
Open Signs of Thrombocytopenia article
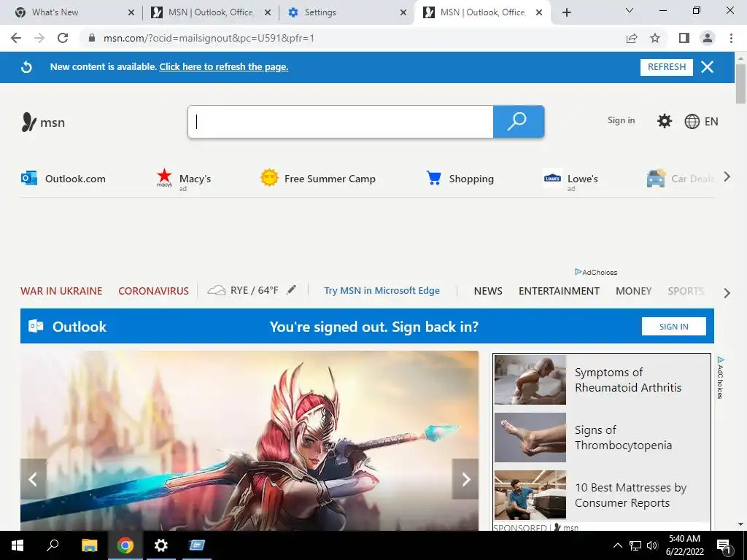(x=623, y=437)
